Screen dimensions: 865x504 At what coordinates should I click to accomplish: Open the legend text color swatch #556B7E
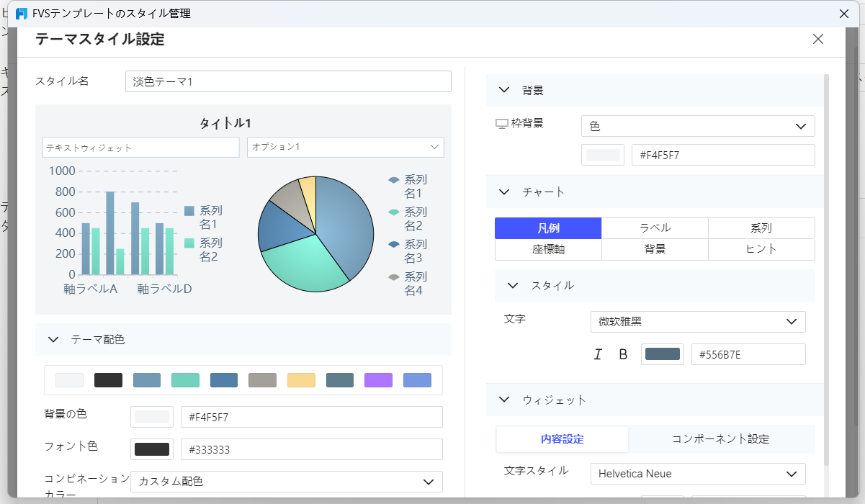coord(663,354)
